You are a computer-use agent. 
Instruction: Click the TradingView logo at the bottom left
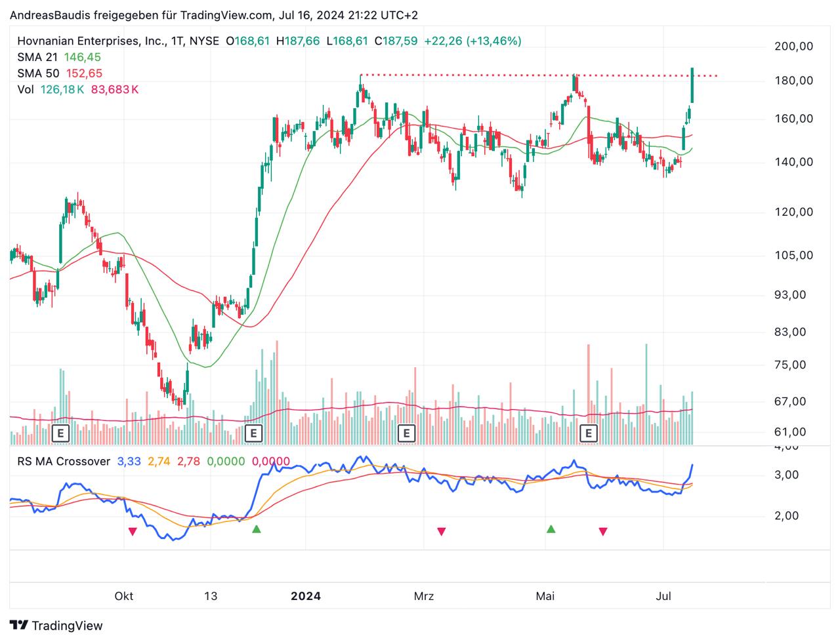(x=56, y=625)
